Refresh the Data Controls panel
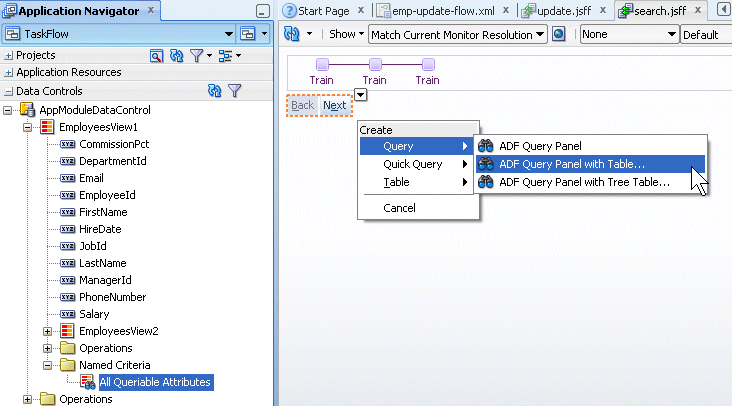Screen dimensions: 732x406 [215, 91]
